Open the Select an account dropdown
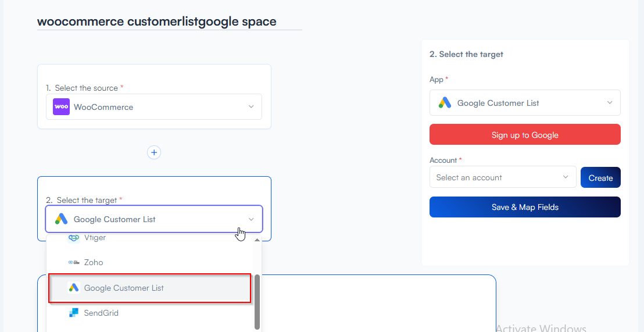 tap(503, 177)
